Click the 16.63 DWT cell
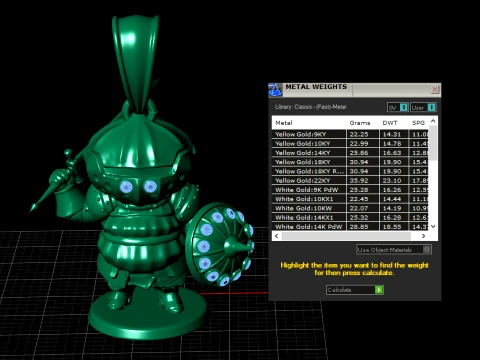This screenshot has width=480, height=360. tap(394, 153)
